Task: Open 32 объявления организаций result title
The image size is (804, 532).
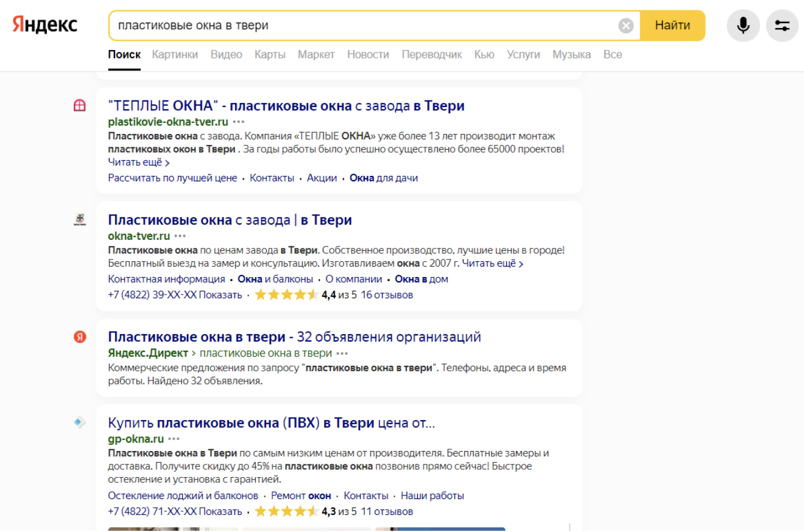Action: click(294, 337)
